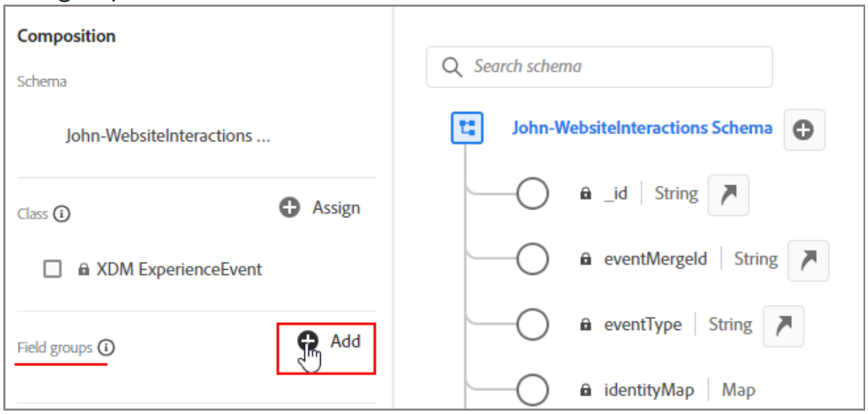Click the info icon beside Field groups
Viewport: 868px width, 414px height.
(x=106, y=348)
